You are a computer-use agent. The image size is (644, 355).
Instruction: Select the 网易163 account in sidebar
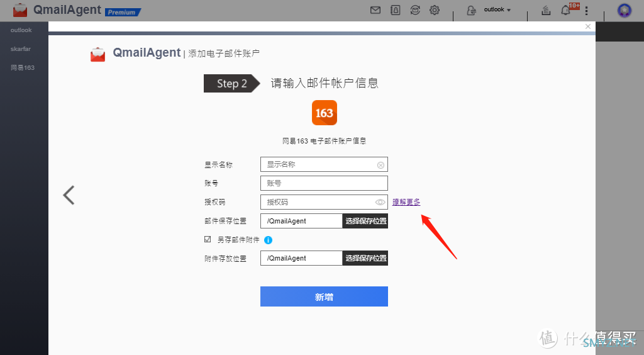pos(23,68)
